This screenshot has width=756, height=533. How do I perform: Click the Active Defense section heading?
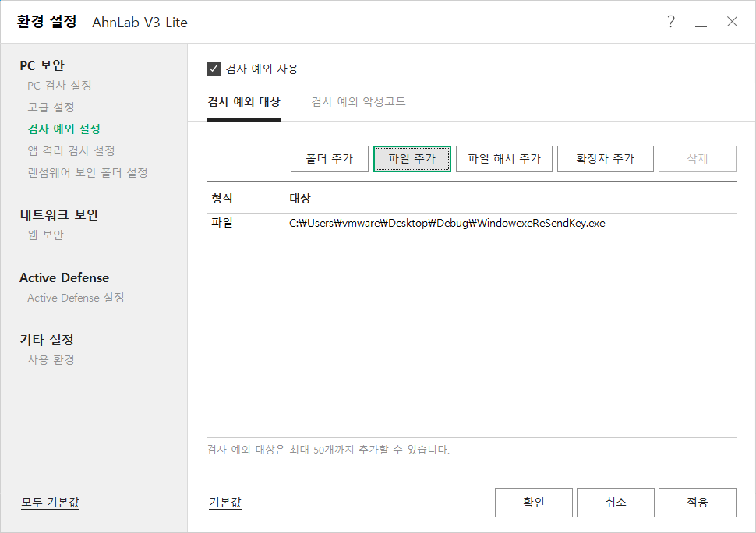click(x=64, y=277)
